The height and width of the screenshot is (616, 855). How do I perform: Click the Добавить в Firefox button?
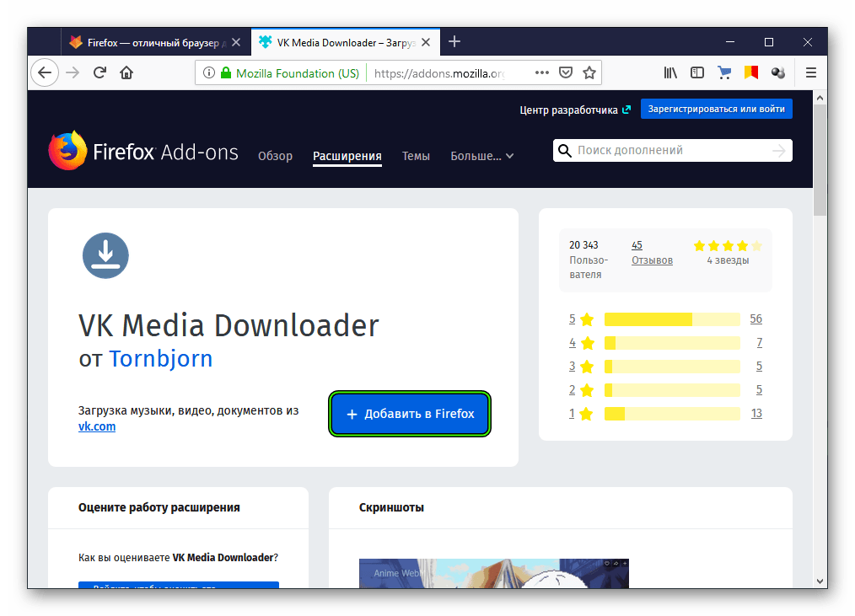pos(410,414)
